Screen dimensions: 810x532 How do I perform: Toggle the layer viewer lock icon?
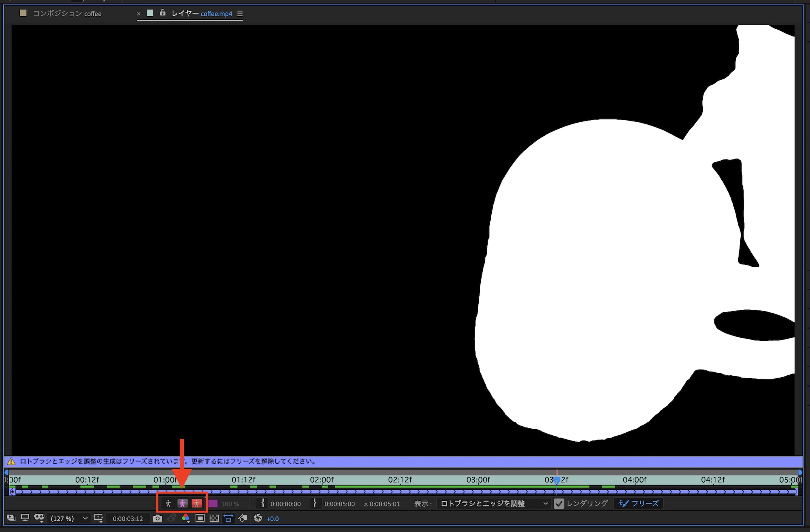coord(162,13)
